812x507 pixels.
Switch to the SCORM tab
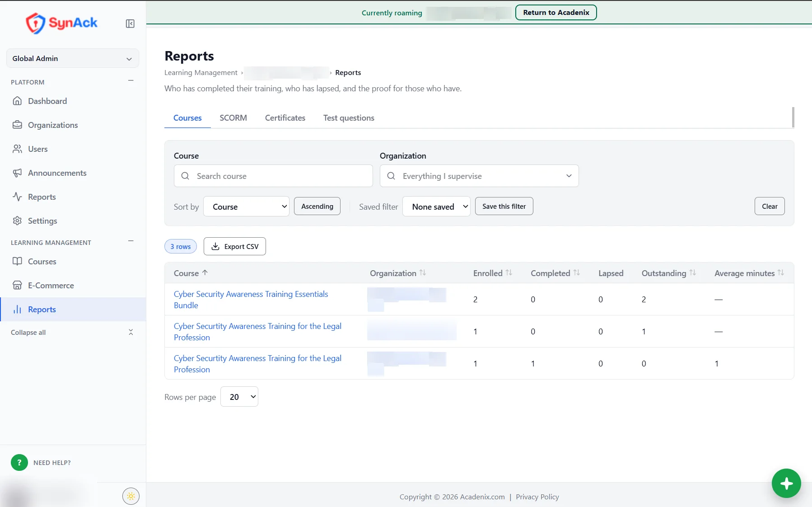point(233,118)
